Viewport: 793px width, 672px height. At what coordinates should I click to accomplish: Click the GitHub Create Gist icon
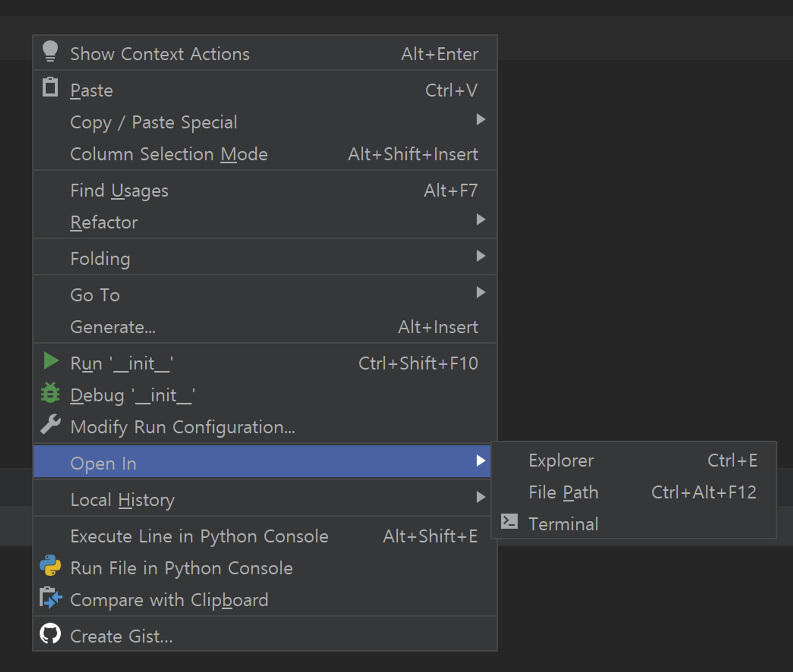[x=50, y=634]
